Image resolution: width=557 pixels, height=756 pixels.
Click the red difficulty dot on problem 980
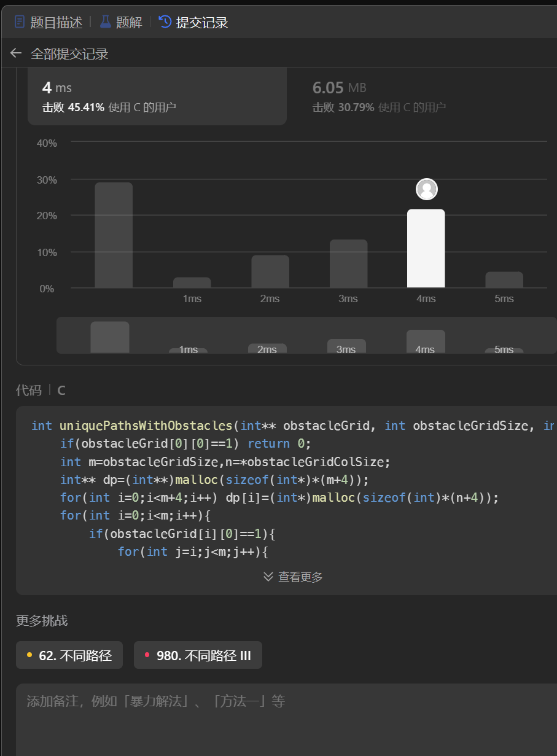[x=147, y=655]
